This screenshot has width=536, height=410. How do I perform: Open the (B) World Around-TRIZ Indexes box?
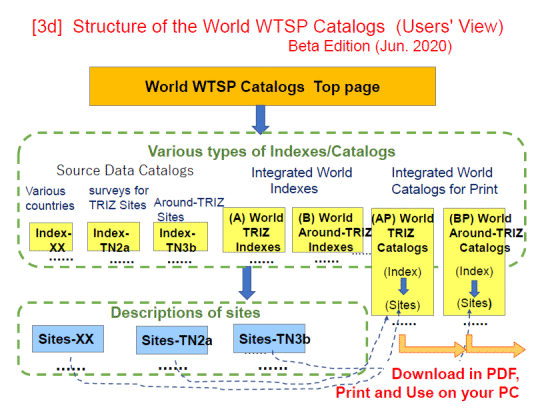[327, 230]
